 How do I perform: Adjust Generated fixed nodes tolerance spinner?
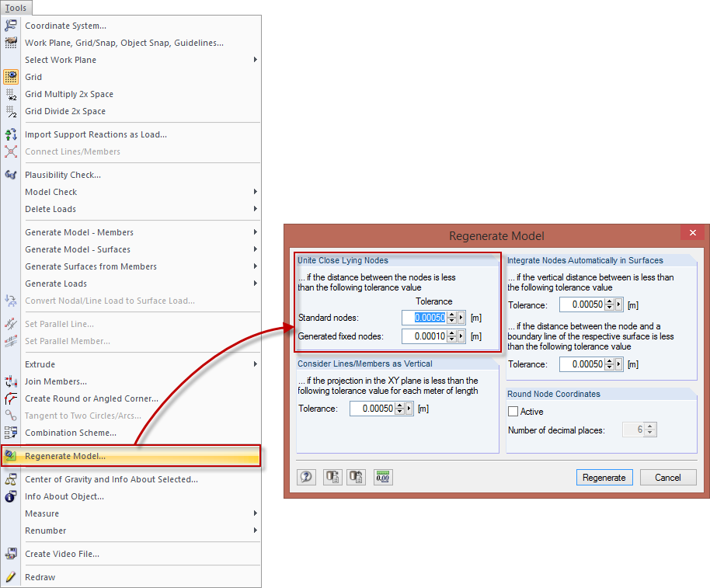[451, 336]
